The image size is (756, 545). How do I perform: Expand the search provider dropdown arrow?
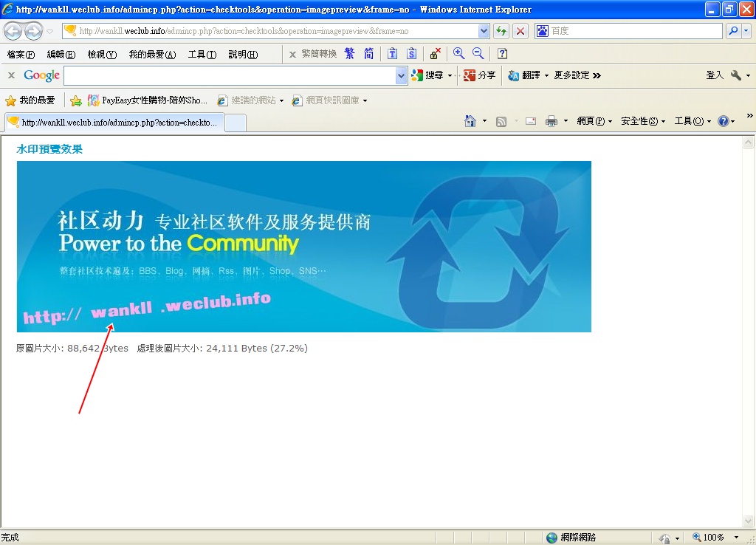(x=746, y=31)
